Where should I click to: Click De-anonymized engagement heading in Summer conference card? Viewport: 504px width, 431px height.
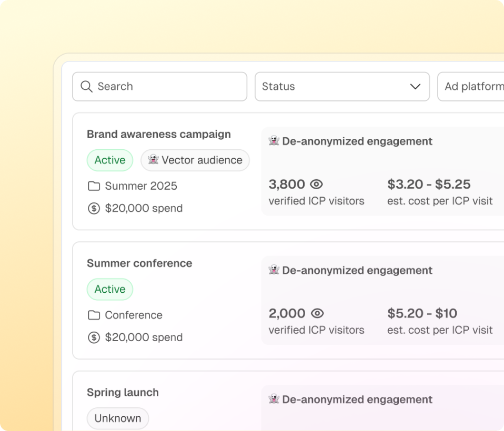(357, 270)
